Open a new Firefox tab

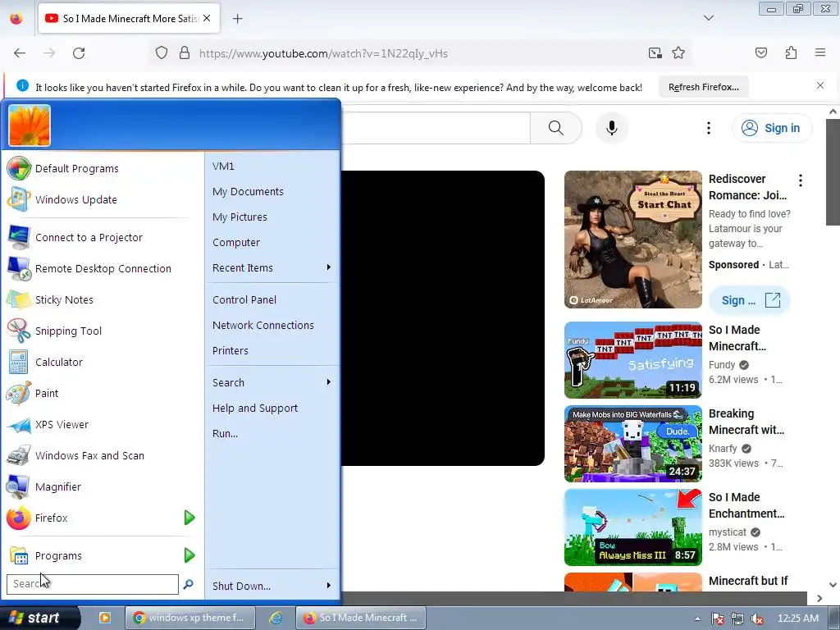tap(237, 19)
